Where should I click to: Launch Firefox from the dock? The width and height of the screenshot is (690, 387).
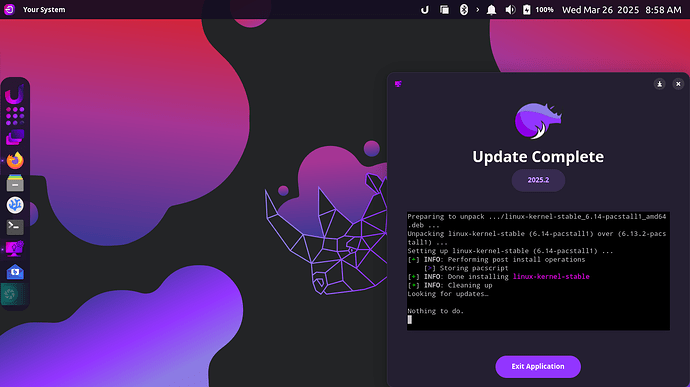[15, 160]
